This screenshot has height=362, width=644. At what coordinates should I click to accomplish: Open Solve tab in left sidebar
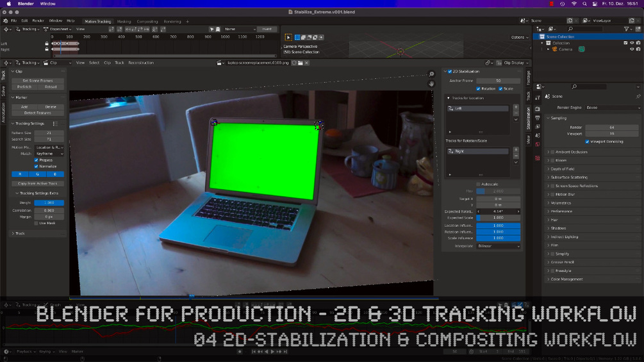(x=3, y=91)
